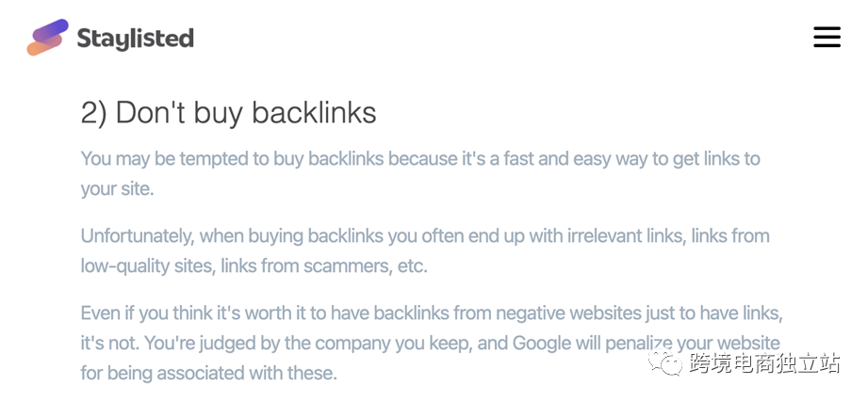The image size is (868, 401).
Task: Click the paragraph beginning "Even if you think"
Action: tap(432, 343)
